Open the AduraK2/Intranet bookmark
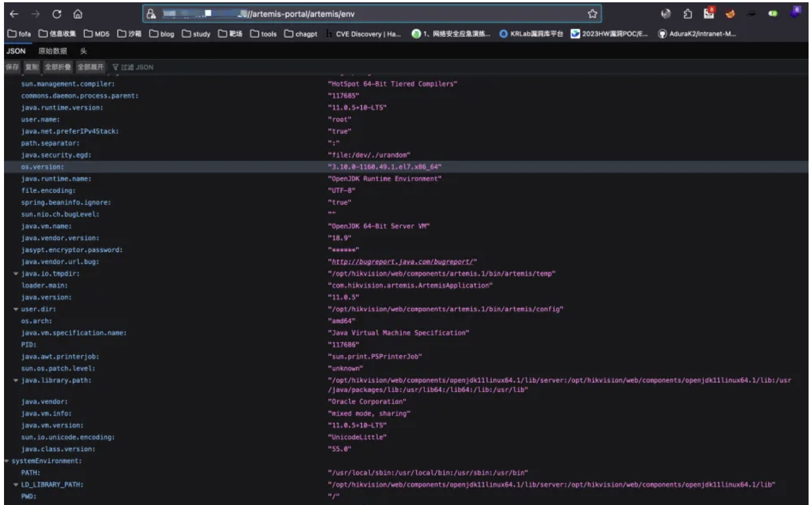 (697, 34)
